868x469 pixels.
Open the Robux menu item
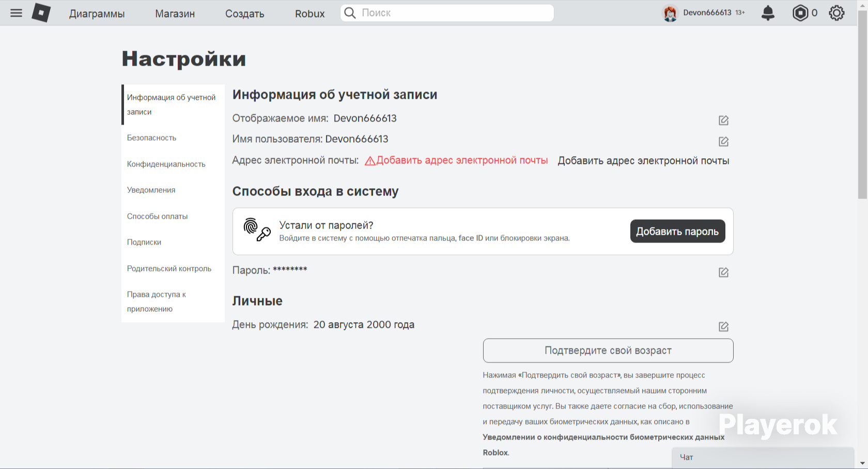310,13
